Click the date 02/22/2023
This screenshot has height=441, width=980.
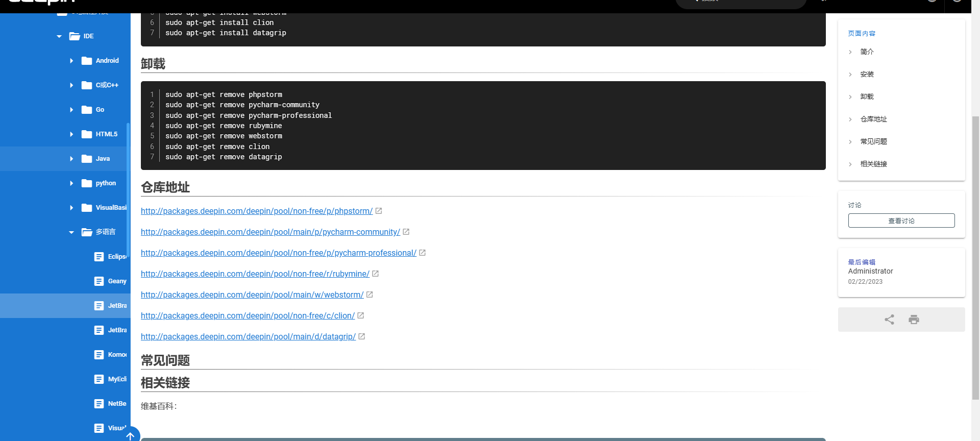(865, 282)
